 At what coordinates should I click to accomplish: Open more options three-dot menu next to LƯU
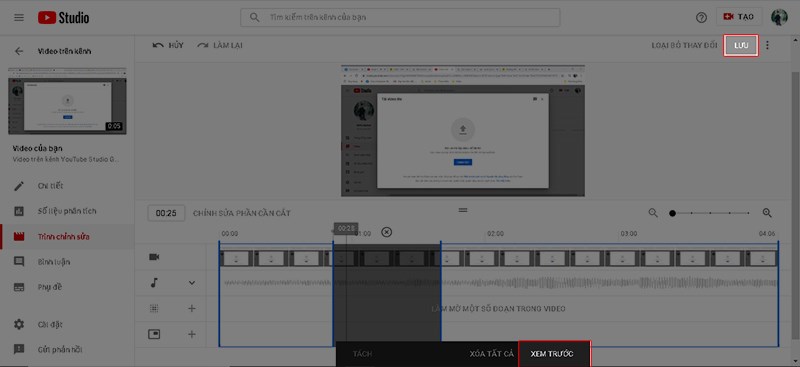[x=767, y=45]
